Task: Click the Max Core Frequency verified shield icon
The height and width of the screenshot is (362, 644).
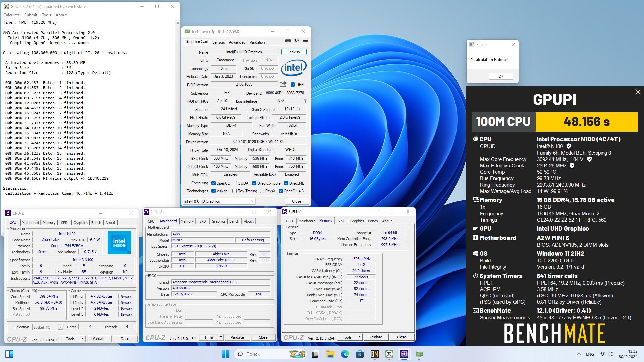Action: tap(589, 159)
